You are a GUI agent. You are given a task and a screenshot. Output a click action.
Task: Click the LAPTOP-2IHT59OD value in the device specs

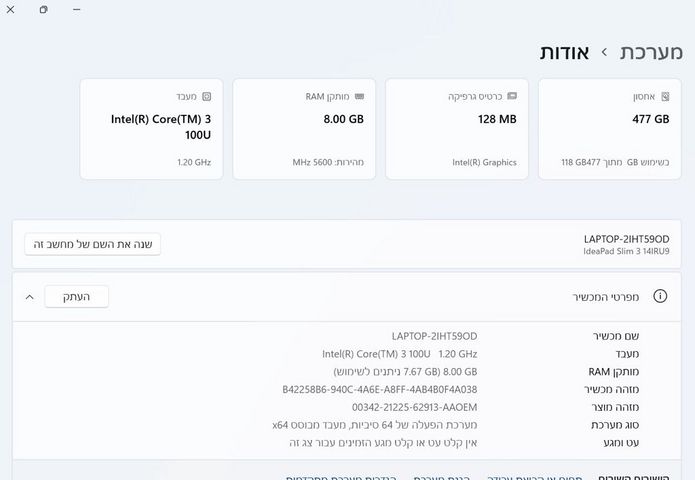pos(434,336)
